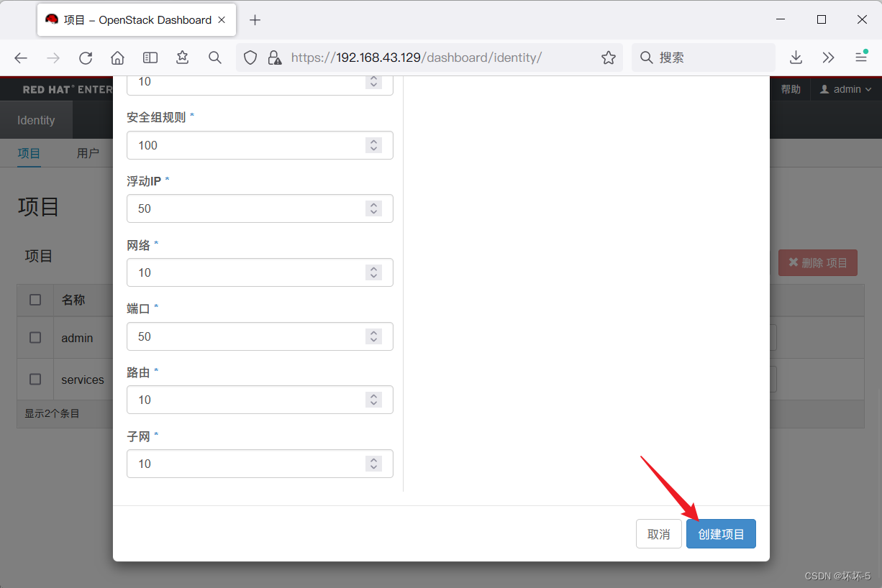882x588 pixels.
Task: Close the OpenStack Dashboard tab
Action: coord(222,20)
